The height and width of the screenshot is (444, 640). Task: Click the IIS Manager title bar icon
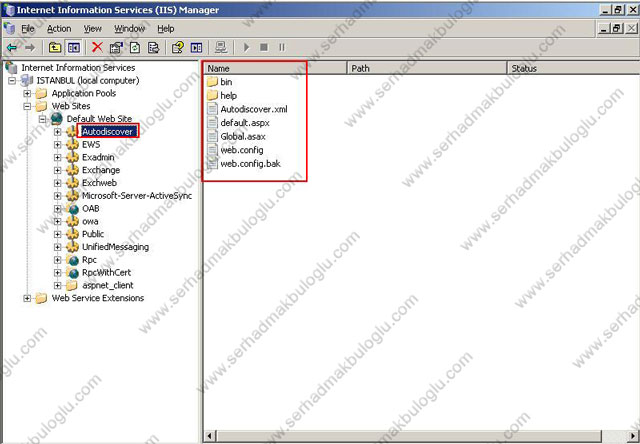(x=9, y=10)
